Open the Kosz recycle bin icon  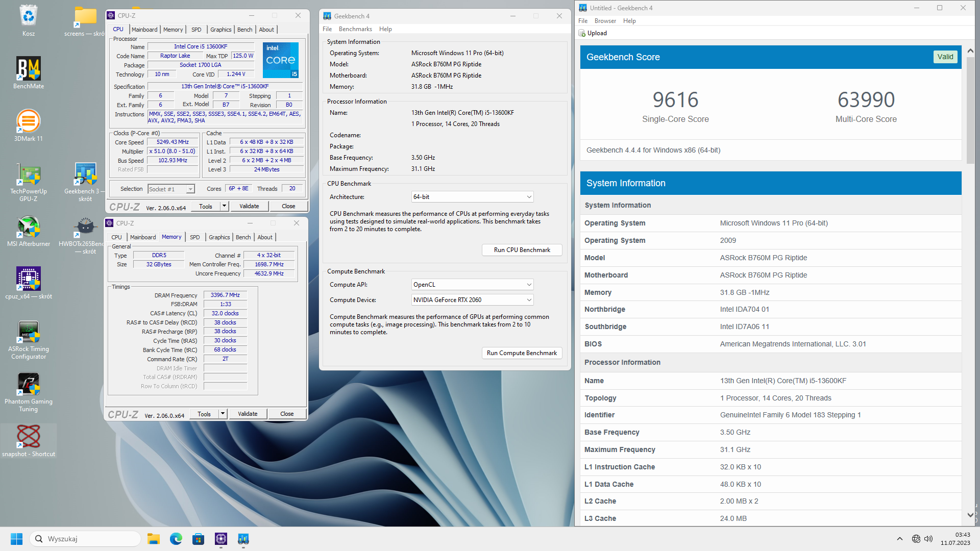[x=29, y=20]
